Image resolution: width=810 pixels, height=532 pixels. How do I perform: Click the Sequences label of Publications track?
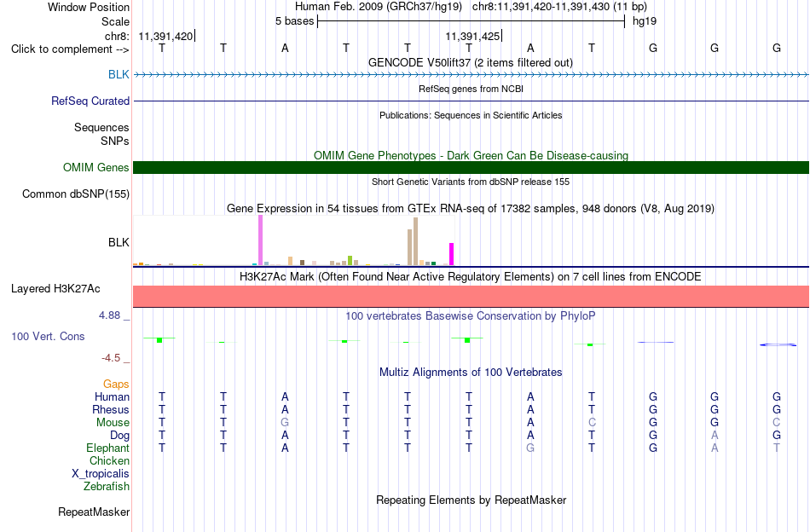[x=101, y=128]
